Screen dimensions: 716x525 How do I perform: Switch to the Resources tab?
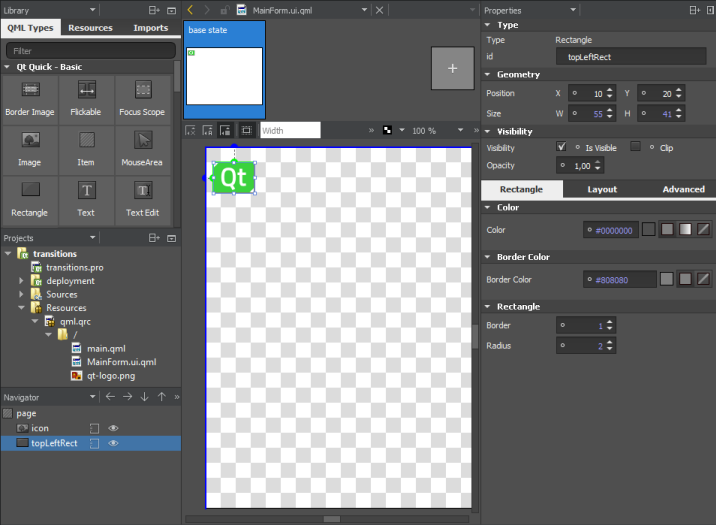[90, 28]
